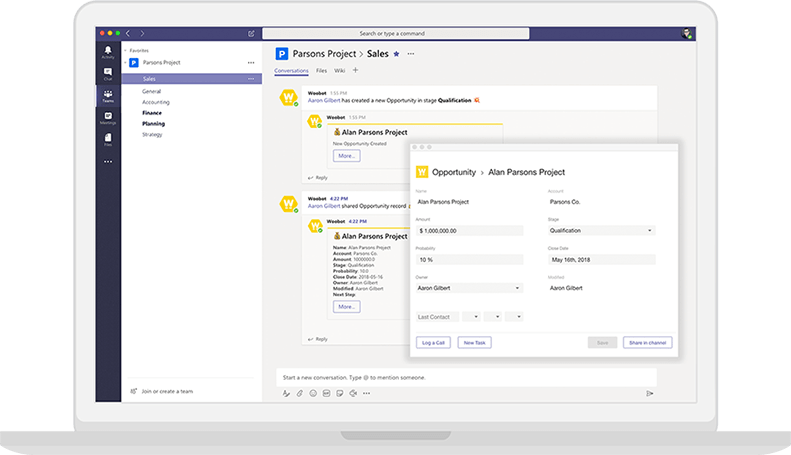Viewport: 791px width, 455px height.
Task: Send message with the arrow icon
Action: pyautogui.click(x=650, y=393)
